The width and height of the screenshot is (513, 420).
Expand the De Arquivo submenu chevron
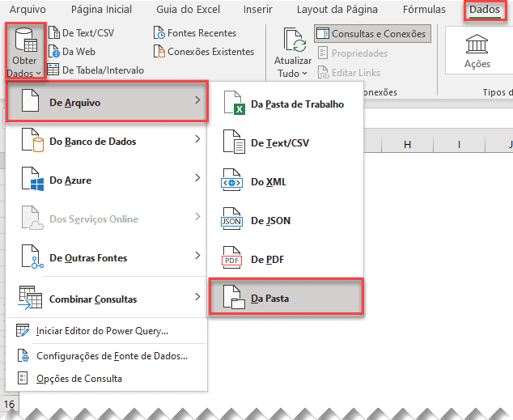click(x=197, y=100)
